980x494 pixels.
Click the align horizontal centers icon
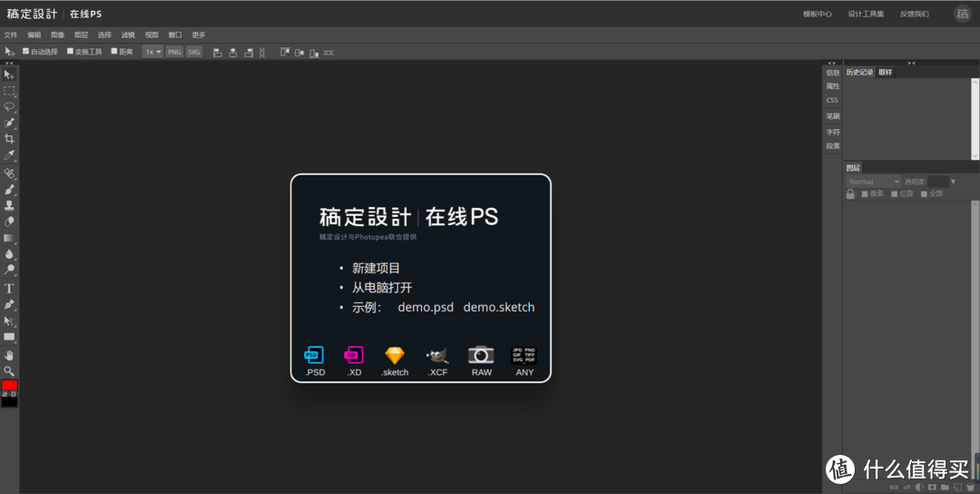pyautogui.click(x=233, y=53)
